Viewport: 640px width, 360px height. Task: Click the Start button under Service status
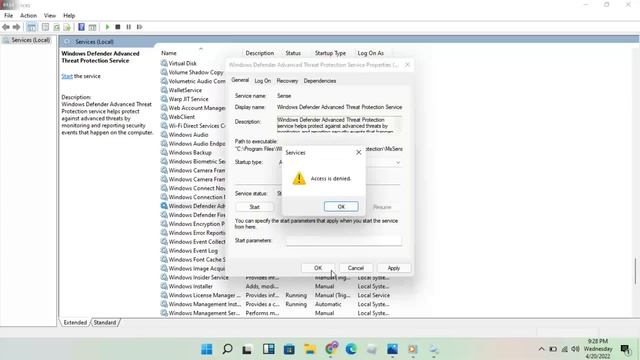(x=254, y=207)
